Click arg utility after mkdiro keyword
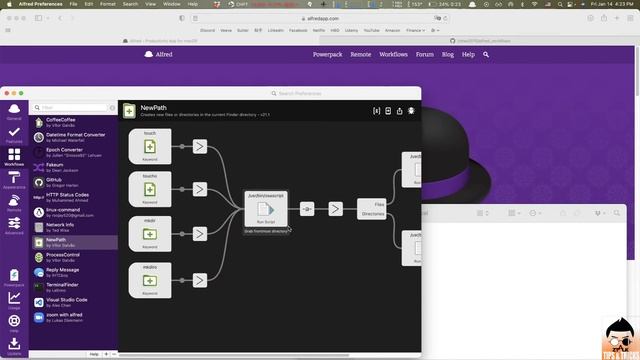Viewport: 640px width, 360px height. coord(200,280)
